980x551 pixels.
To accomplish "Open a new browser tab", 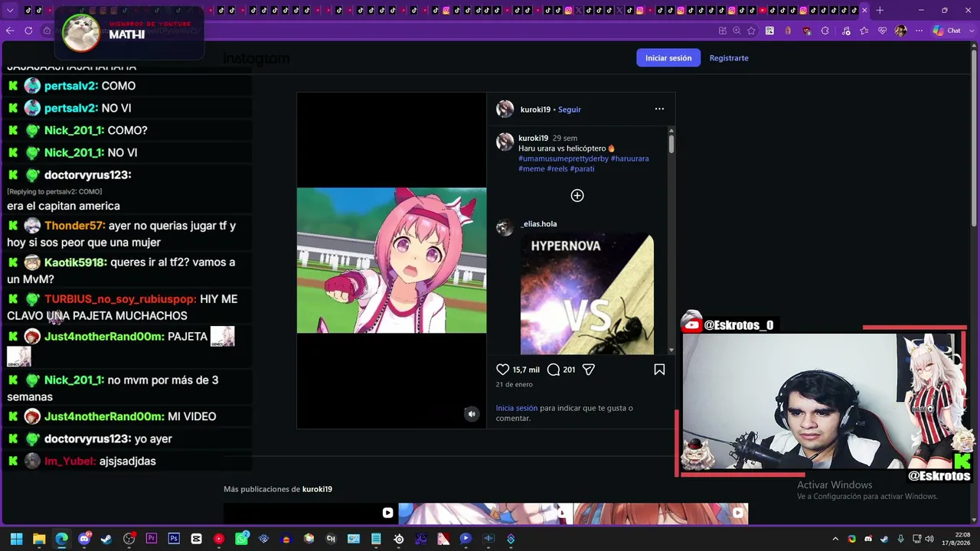I will tap(880, 10).
